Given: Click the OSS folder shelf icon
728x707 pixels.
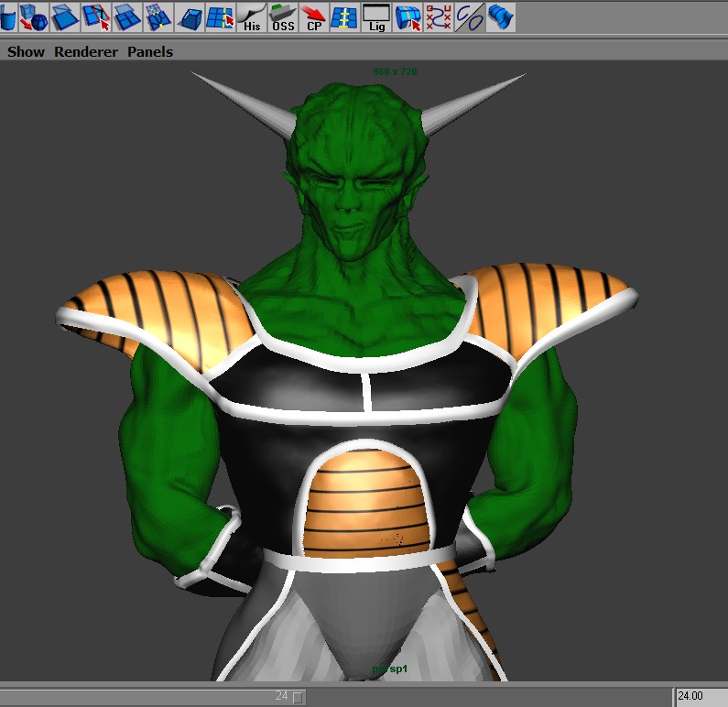Looking at the screenshot, I should (283, 17).
